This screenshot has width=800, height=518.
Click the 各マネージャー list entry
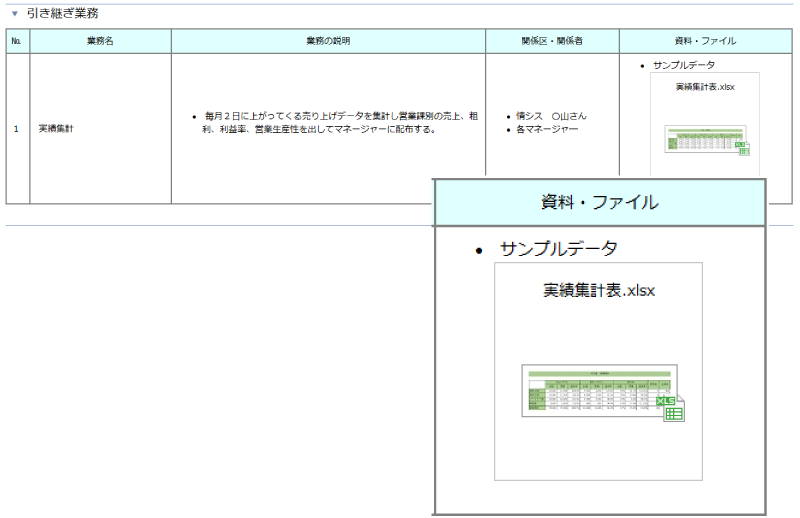pos(547,130)
